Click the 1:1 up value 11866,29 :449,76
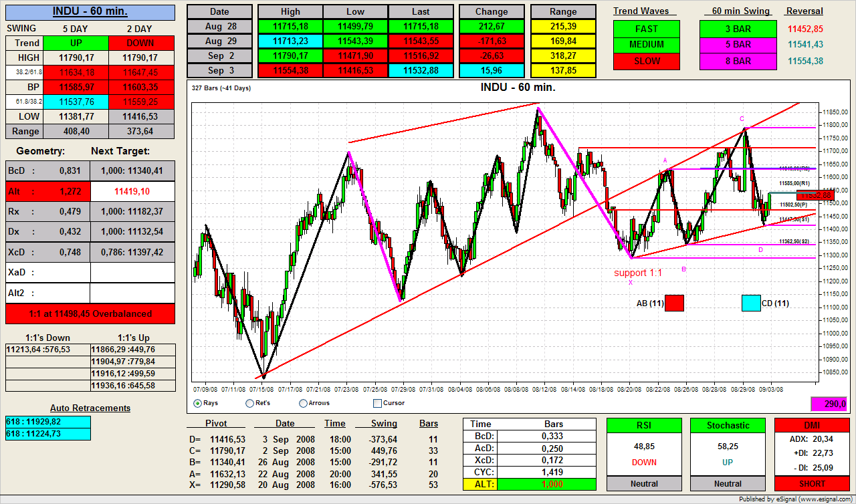 tap(133, 349)
